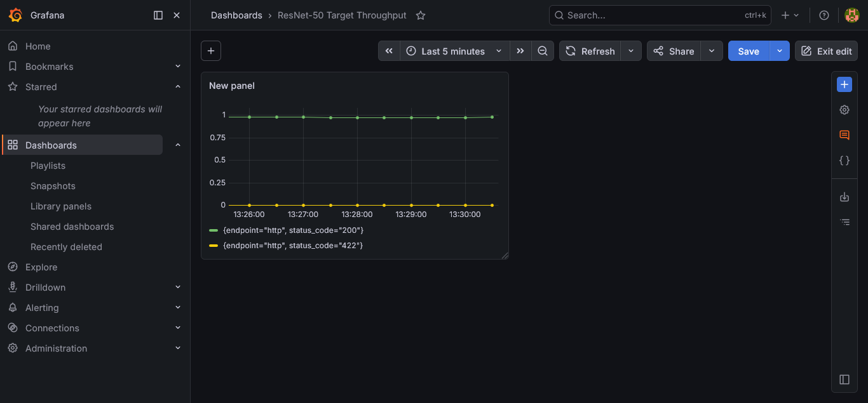The image size is (868, 403).
Task: Refresh the dashboard
Action: (590, 51)
